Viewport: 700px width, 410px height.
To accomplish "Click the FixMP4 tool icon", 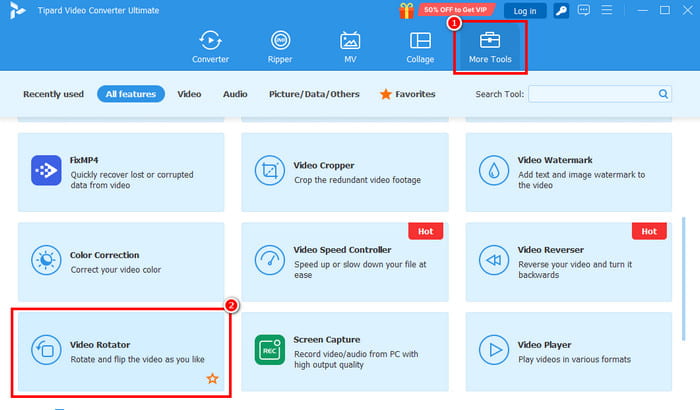I will pyautogui.click(x=46, y=170).
